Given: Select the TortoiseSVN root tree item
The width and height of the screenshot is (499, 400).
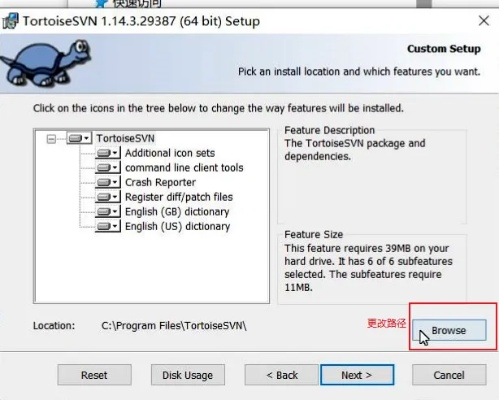Looking at the screenshot, I should (125, 138).
